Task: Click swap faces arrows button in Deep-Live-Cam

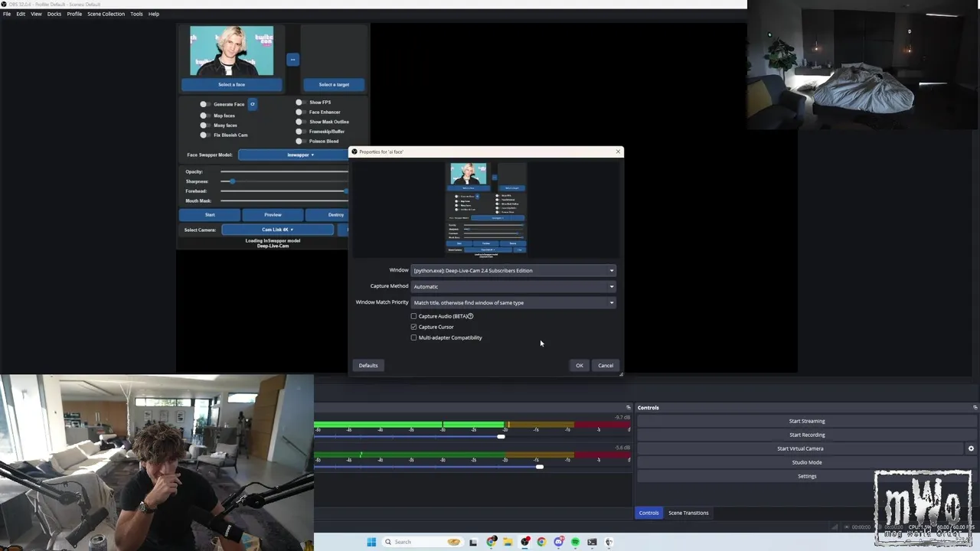Action: [x=292, y=59]
